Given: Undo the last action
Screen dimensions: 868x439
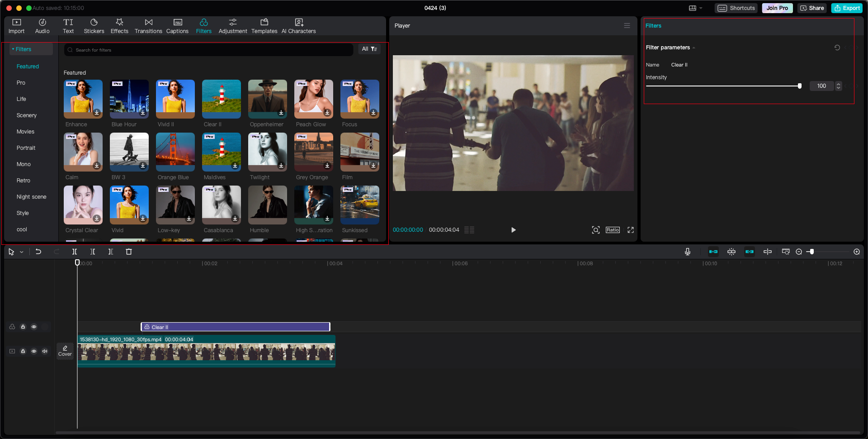Looking at the screenshot, I should click(38, 252).
